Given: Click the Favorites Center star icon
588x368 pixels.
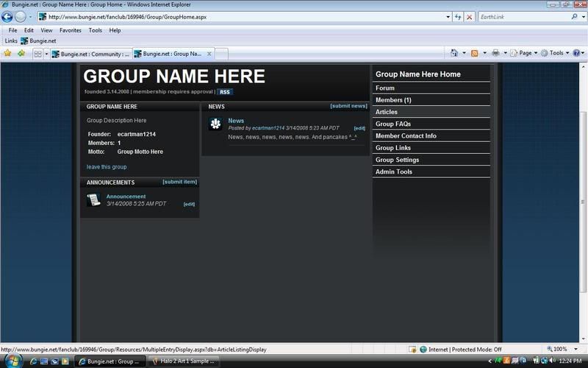Looking at the screenshot, I should [8, 54].
